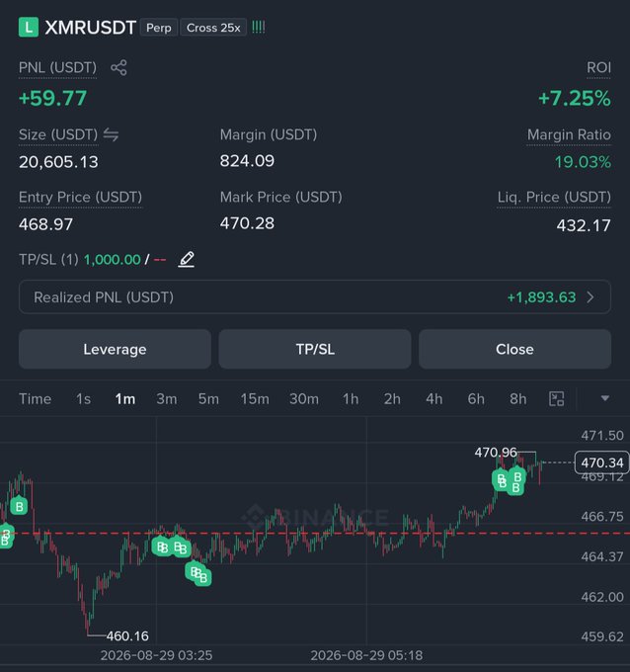Image resolution: width=630 pixels, height=672 pixels.
Task: Click the 470.34 current price tag
Action: tap(601, 462)
